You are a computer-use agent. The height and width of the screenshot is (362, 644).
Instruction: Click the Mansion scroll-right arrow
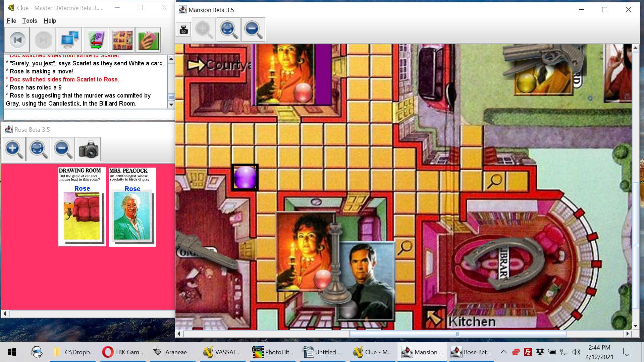coord(628,334)
